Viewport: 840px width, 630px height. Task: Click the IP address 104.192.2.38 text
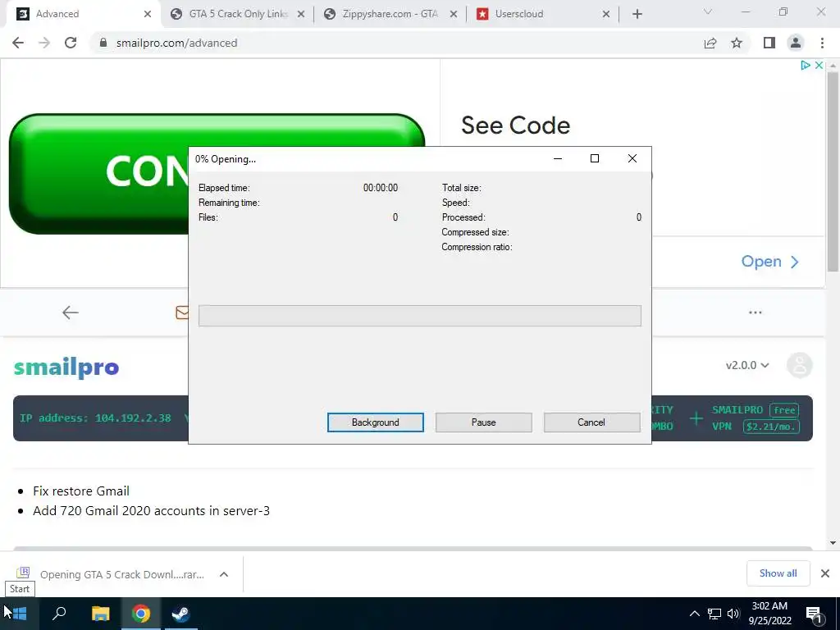95,418
